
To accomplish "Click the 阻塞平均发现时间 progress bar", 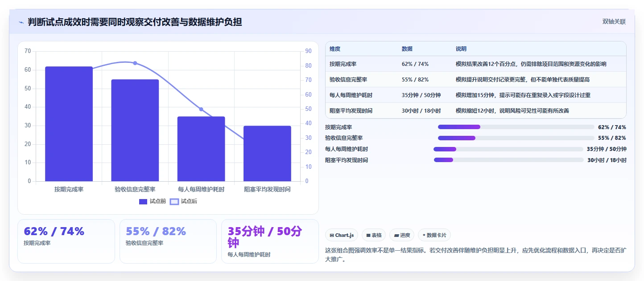I will tap(509, 160).
